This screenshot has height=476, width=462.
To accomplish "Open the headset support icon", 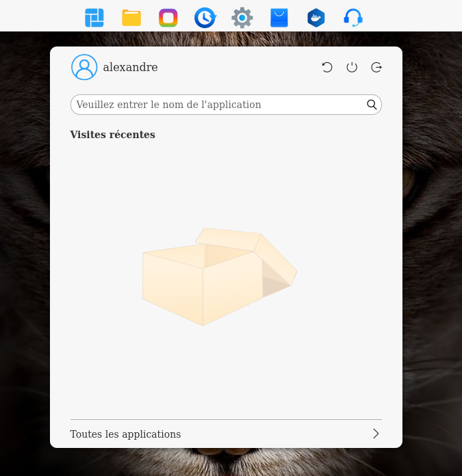I will [353, 18].
